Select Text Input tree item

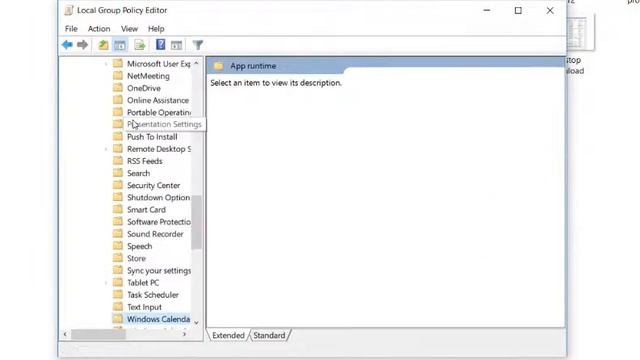[x=144, y=307]
